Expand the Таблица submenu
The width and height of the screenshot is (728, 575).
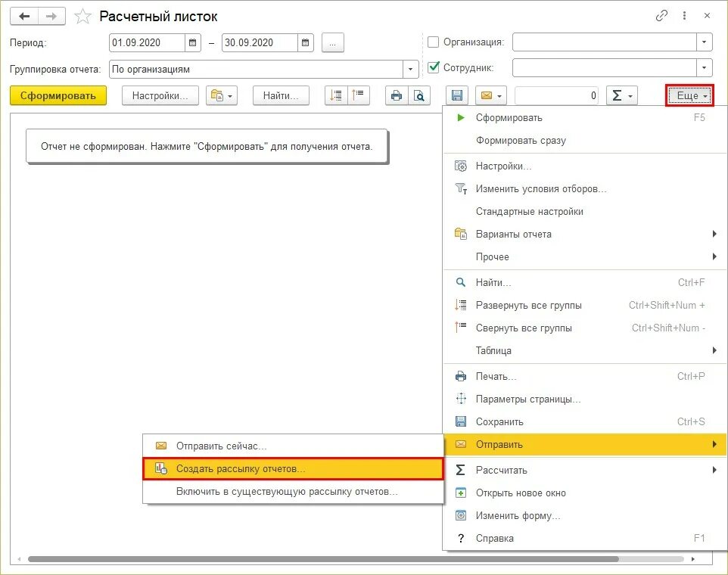[585, 351]
